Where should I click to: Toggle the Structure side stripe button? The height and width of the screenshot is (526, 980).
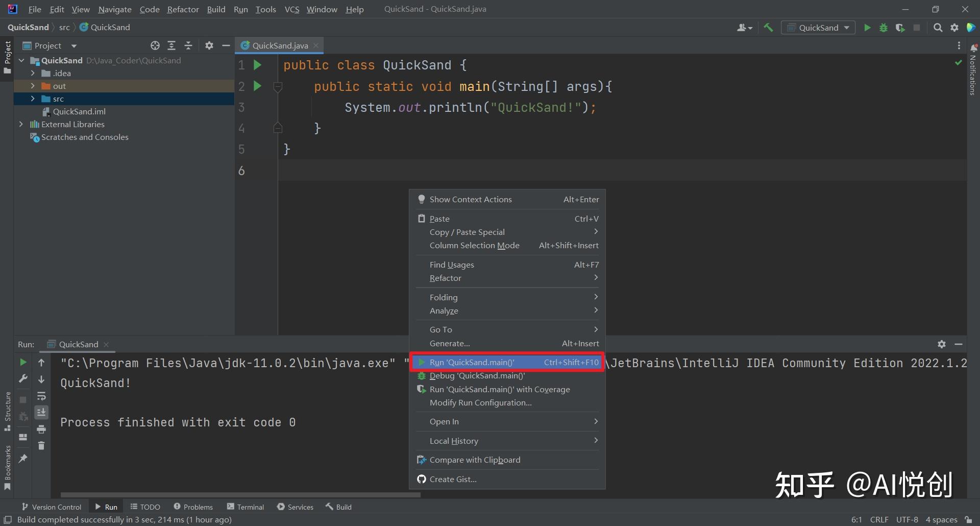point(7,411)
